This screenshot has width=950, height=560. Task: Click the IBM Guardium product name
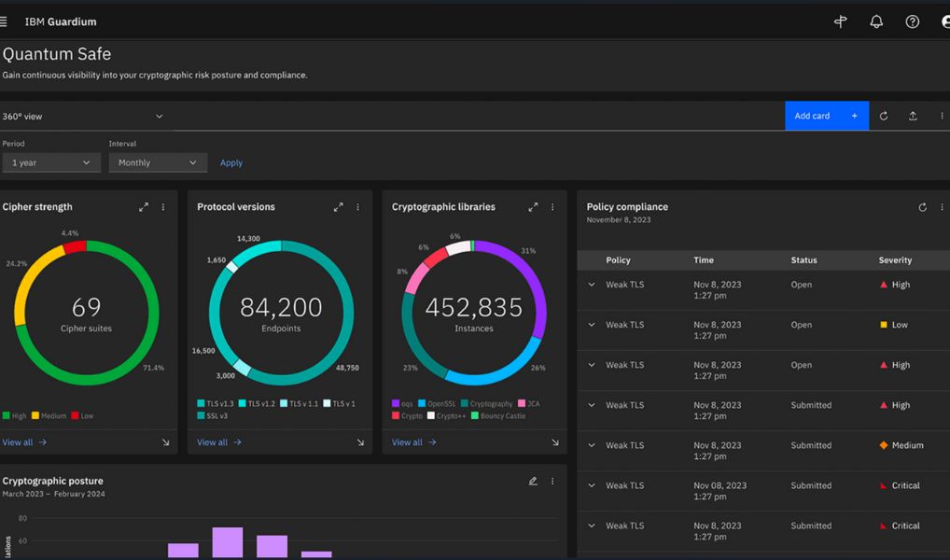point(61,21)
